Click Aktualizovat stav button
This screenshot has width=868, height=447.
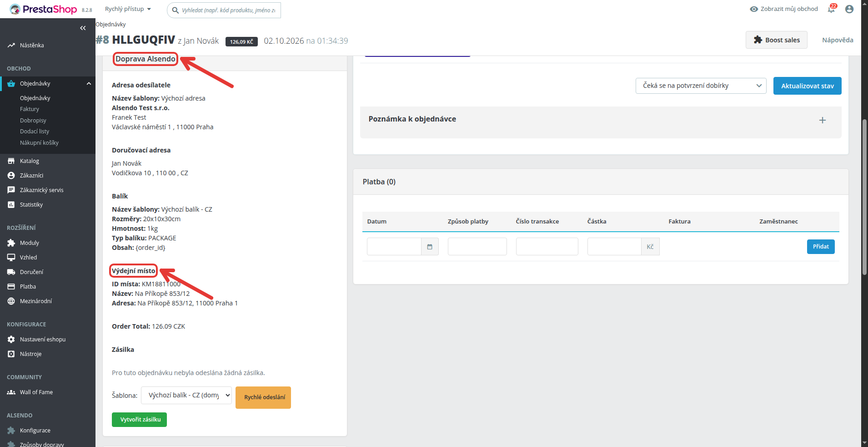[x=807, y=86]
